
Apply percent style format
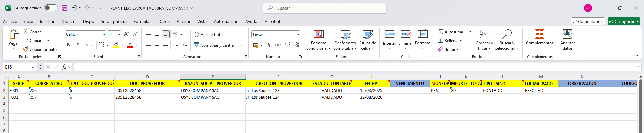point(269,45)
